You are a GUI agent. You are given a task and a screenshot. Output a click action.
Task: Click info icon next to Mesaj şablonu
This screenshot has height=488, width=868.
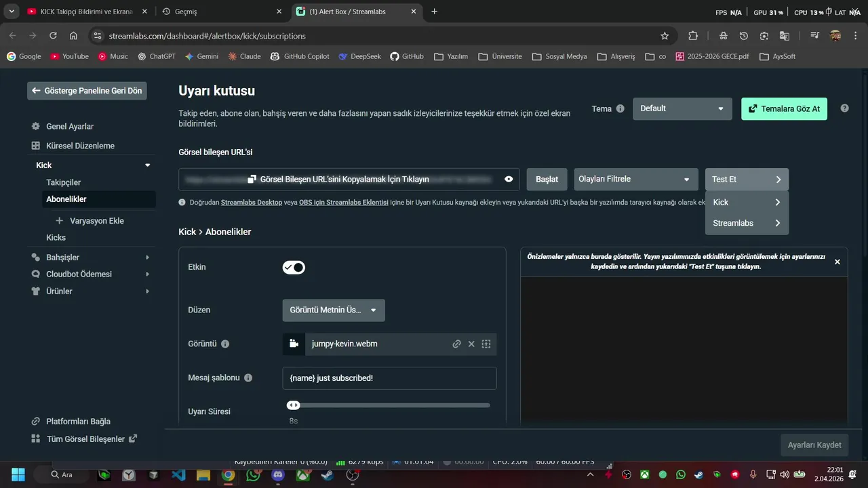pyautogui.click(x=248, y=378)
